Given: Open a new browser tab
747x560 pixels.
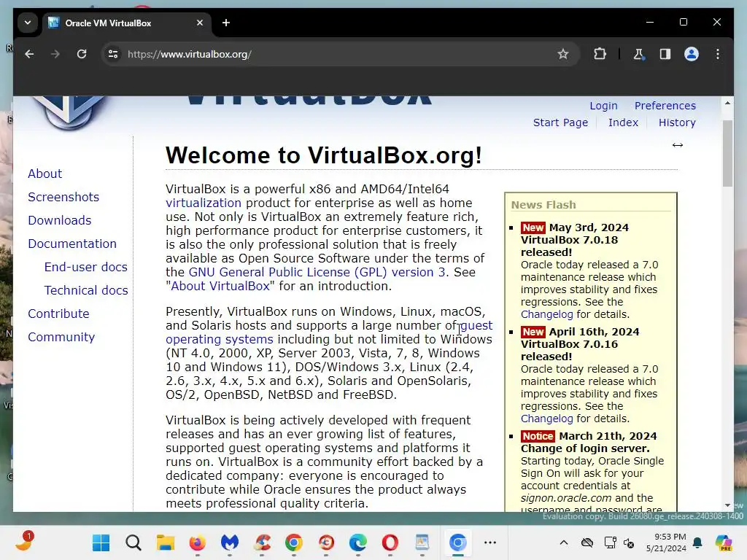Looking at the screenshot, I should pos(226,23).
